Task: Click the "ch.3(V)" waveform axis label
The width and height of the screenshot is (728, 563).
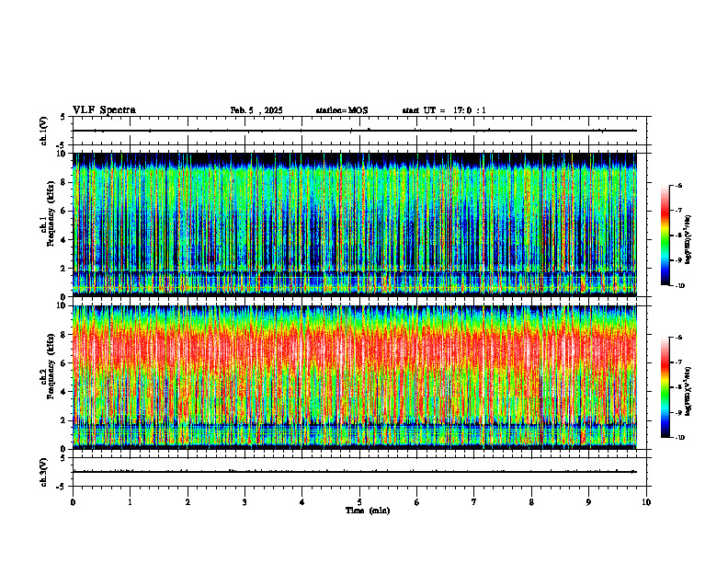Action: [x=43, y=472]
